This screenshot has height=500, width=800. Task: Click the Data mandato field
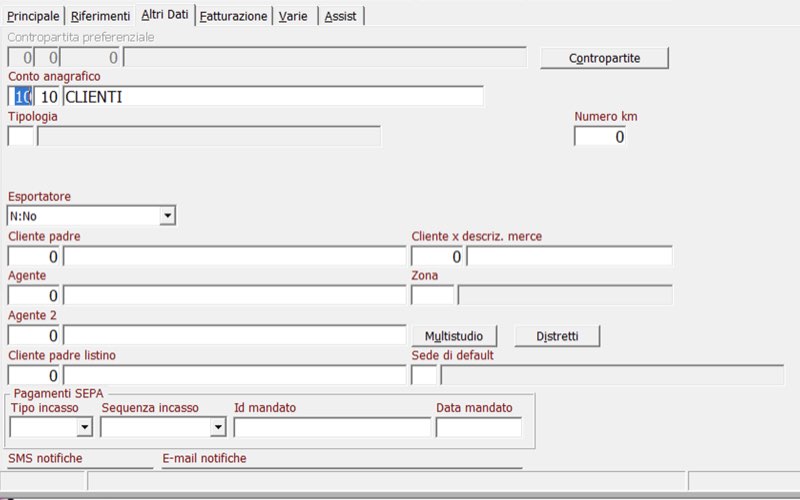(x=478, y=427)
